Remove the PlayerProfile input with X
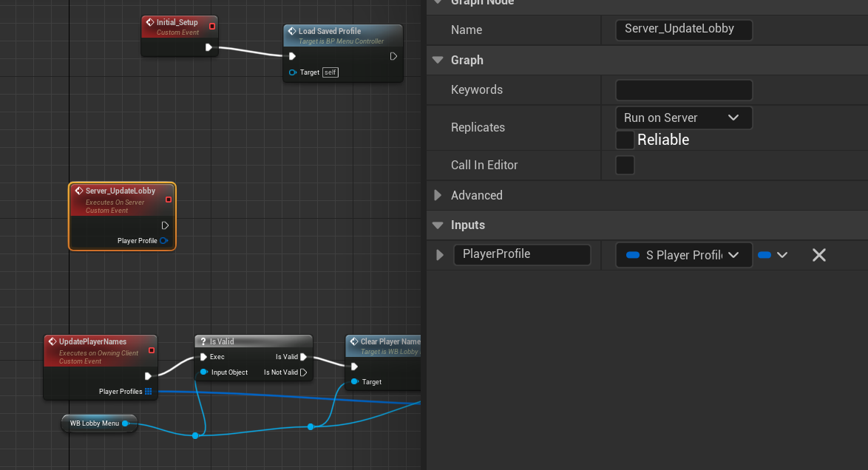This screenshot has width=868, height=470. point(819,255)
